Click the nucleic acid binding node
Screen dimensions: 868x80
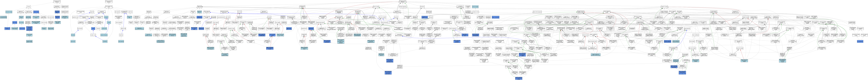pyautogui.click(x=21, y=17)
